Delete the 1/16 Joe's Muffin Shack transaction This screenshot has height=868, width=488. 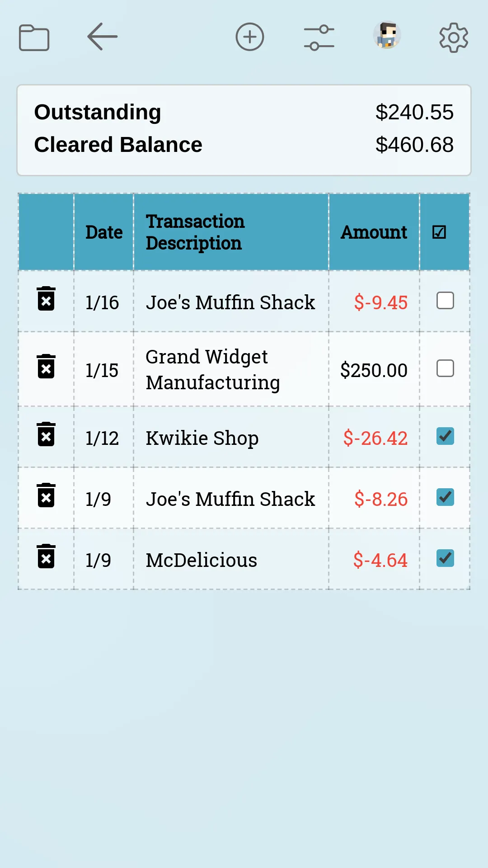click(x=46, y=299)
